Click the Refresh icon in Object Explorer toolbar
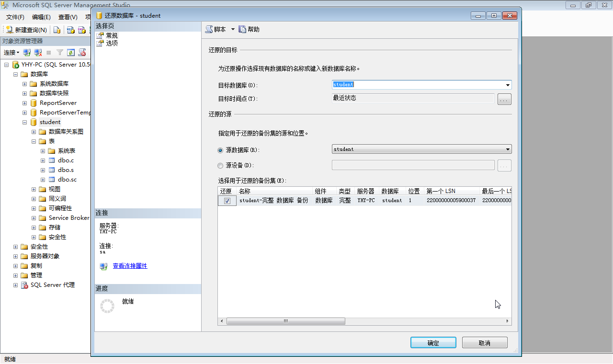This screenshot has height=364, width=613. point(70,52)
